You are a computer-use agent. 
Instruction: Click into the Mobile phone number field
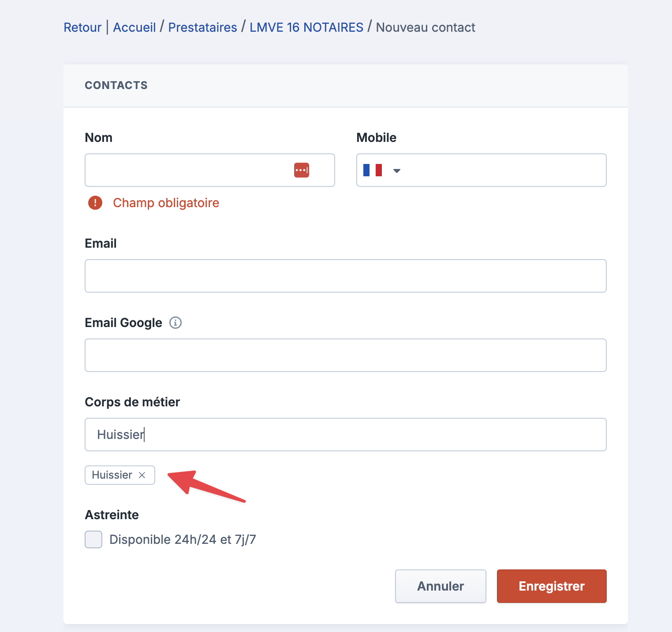[503, 170]
